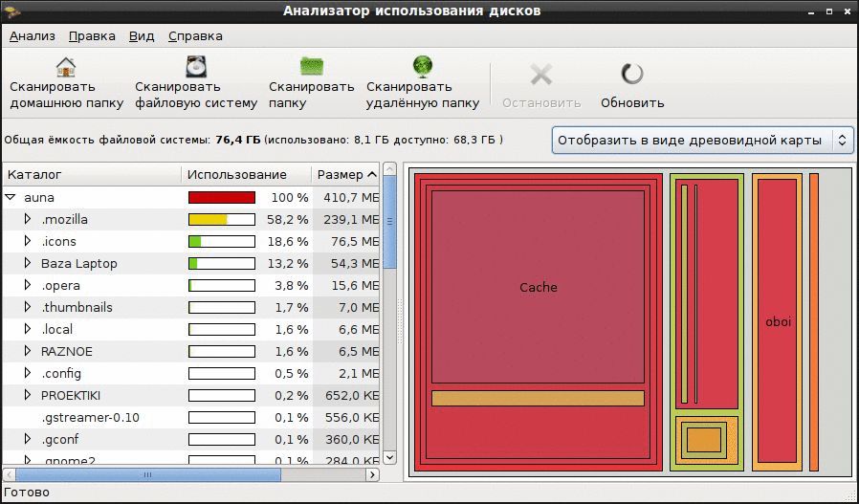Open the Справка menu

[195, 36]
